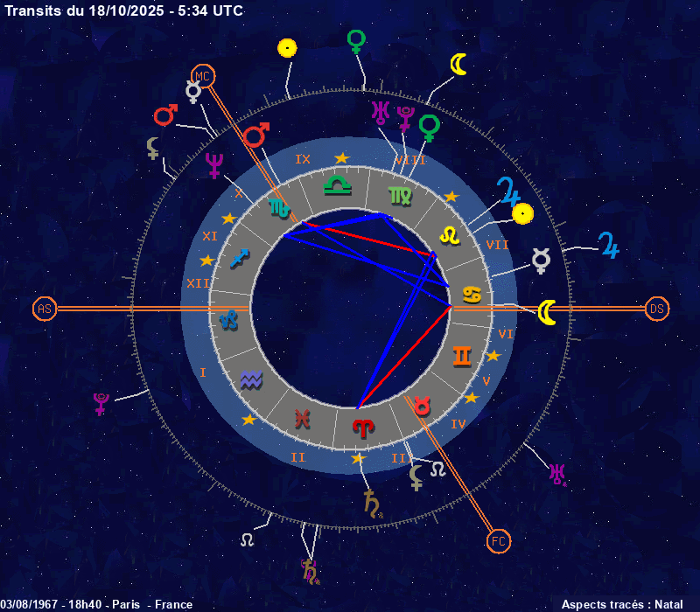This screenshot has width=700, height=612.
Task: Select the teal Scorpio sign glyph
Action: [x=277, y=208]
